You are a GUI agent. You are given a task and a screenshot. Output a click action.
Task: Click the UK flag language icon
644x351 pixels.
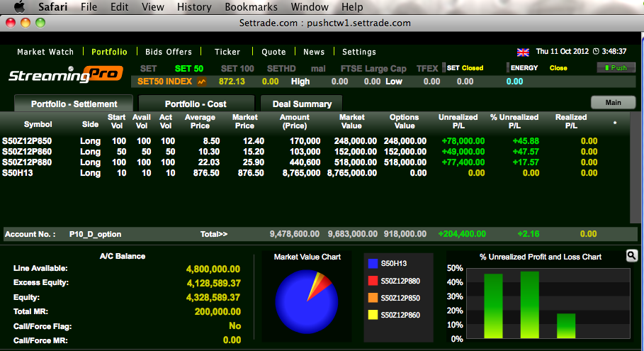coord(523,52)
